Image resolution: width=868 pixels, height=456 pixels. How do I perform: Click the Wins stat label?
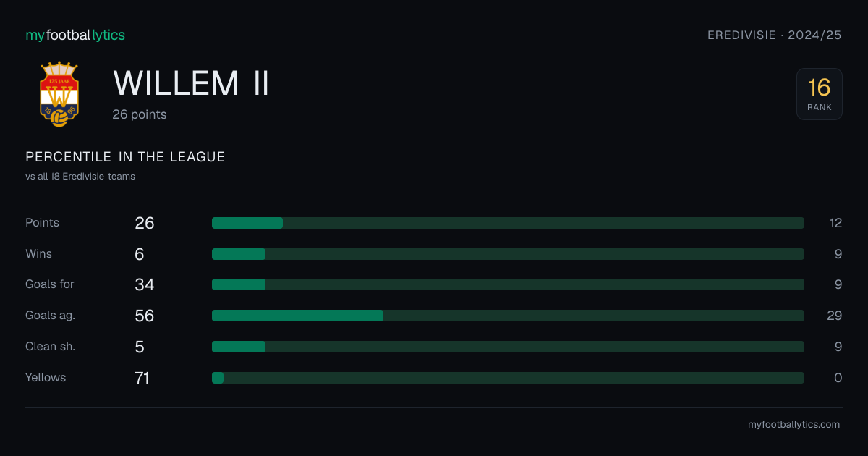click(39, 254)
